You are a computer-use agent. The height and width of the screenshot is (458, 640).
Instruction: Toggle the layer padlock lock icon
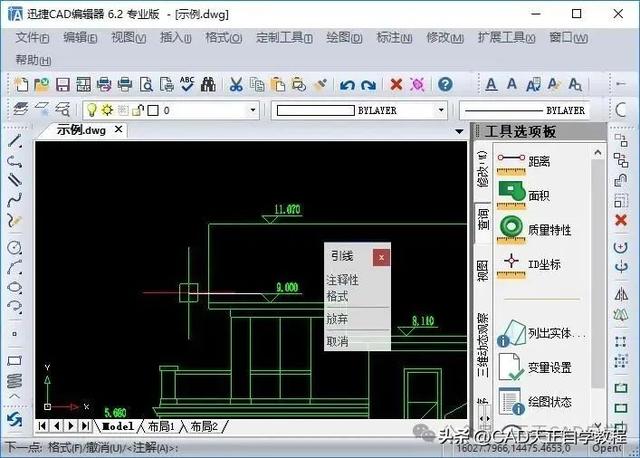[138, 110]
